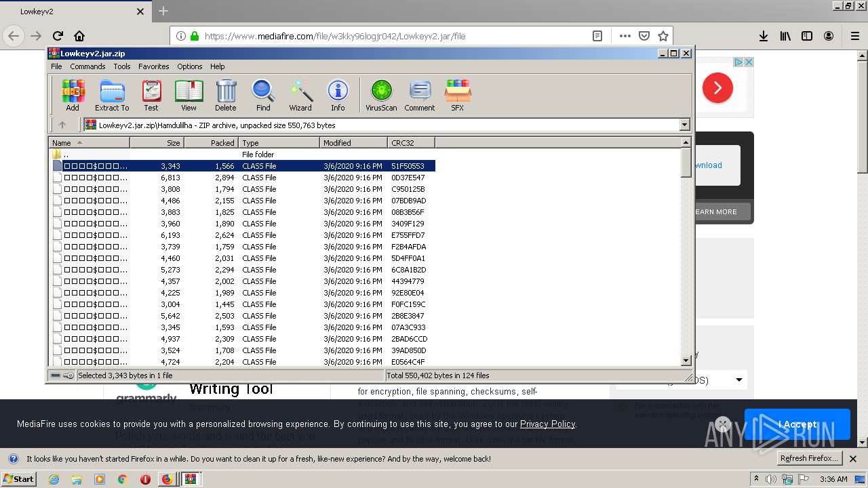The image size is (868, 488).
Task: Toggle Firefox sidebar icon
Action: [807, 36]
